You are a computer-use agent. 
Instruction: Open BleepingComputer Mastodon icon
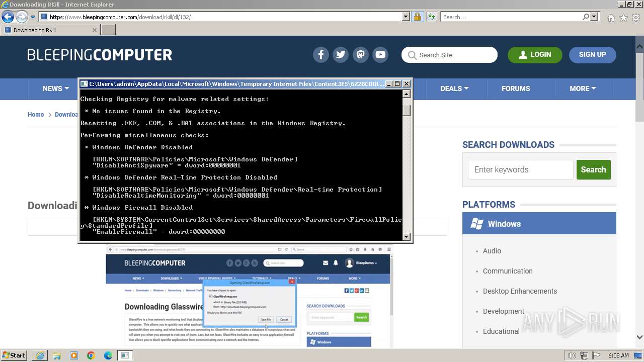[x=361, y=55]
